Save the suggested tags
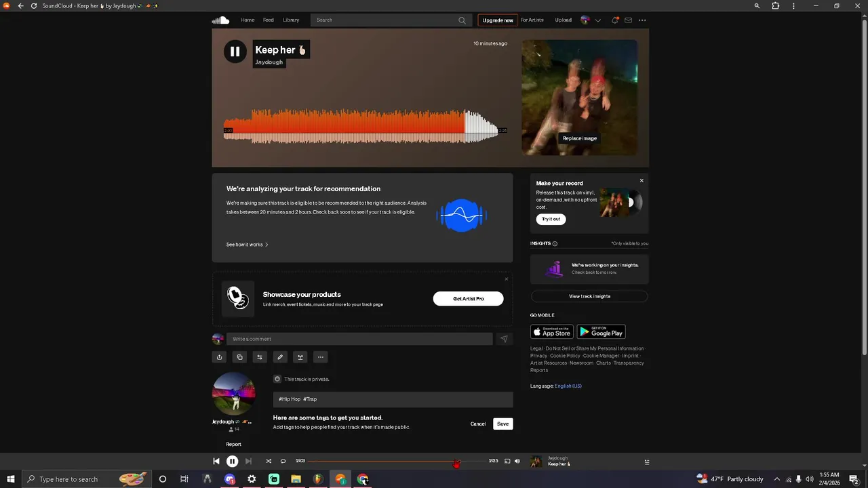Viewport: 868px width, 488px height. pos(502,424)
